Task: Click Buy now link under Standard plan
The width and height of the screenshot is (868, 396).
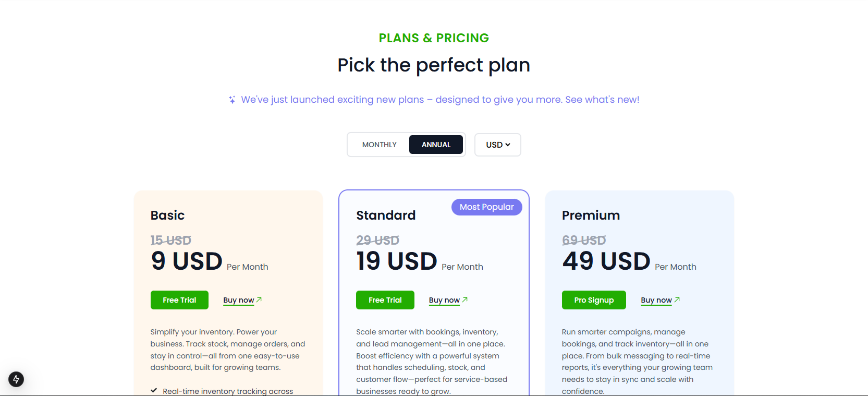Action: coord(444,300)
